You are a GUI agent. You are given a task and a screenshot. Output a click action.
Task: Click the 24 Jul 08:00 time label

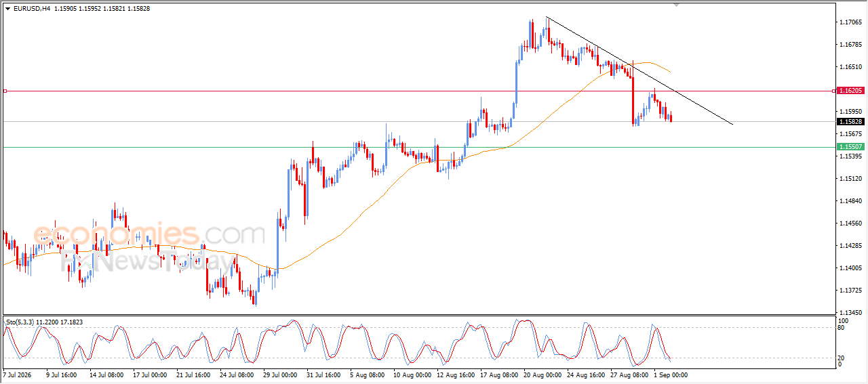[x=237, y=375]
